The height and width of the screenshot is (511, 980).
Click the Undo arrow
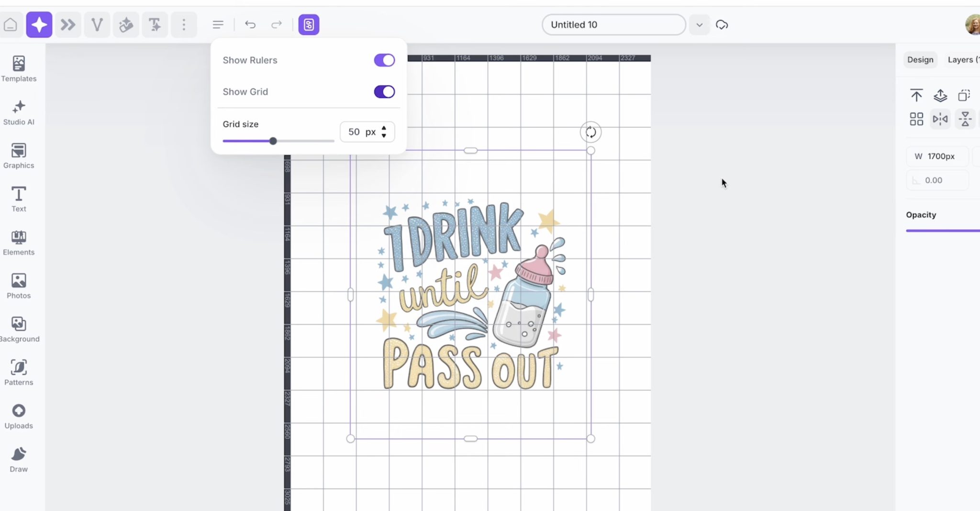tap(250, 25)
